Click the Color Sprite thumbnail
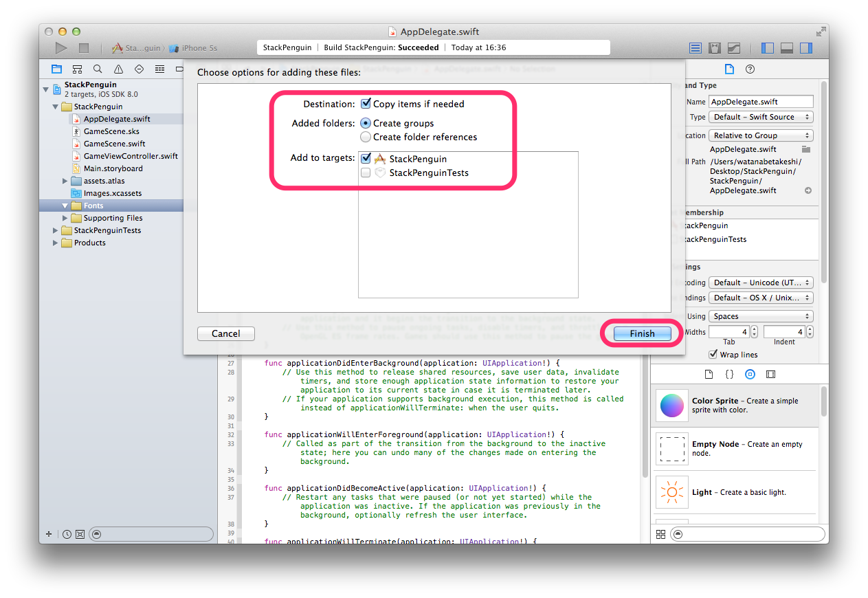 671,406
